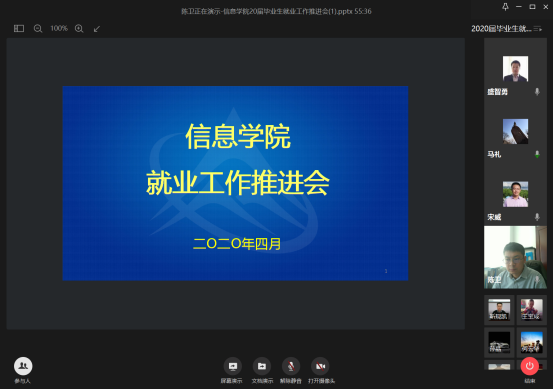Zoom out the shared document
The height and width of the screenshot is (389, 553).
(38, 29)
